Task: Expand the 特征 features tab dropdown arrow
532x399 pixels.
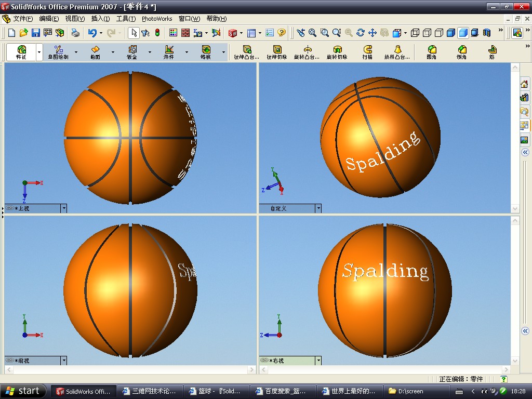Action: coord(39,52)
